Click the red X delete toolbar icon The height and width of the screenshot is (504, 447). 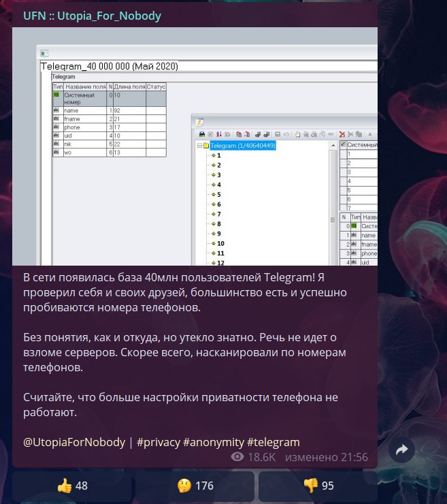click(342, 134)
